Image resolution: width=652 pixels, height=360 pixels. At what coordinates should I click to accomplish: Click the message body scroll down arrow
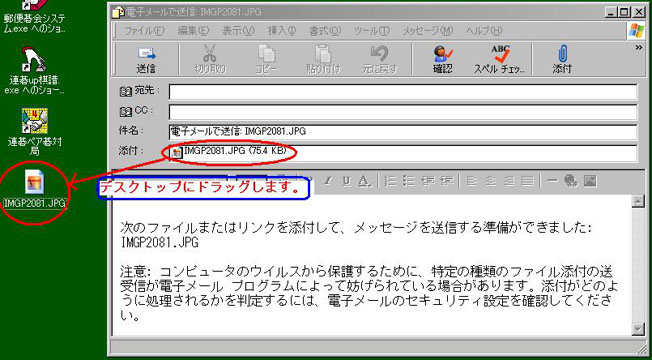tap(637, 329)
